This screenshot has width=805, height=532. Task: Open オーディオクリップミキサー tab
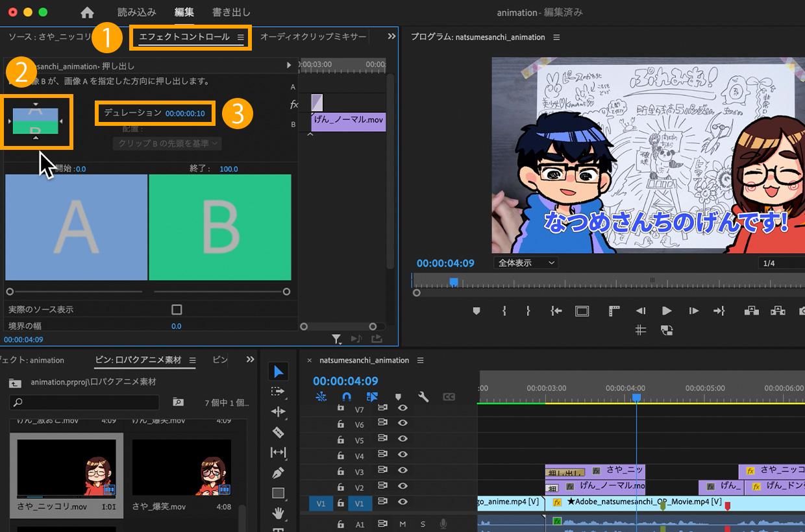[x=313, y=37]
